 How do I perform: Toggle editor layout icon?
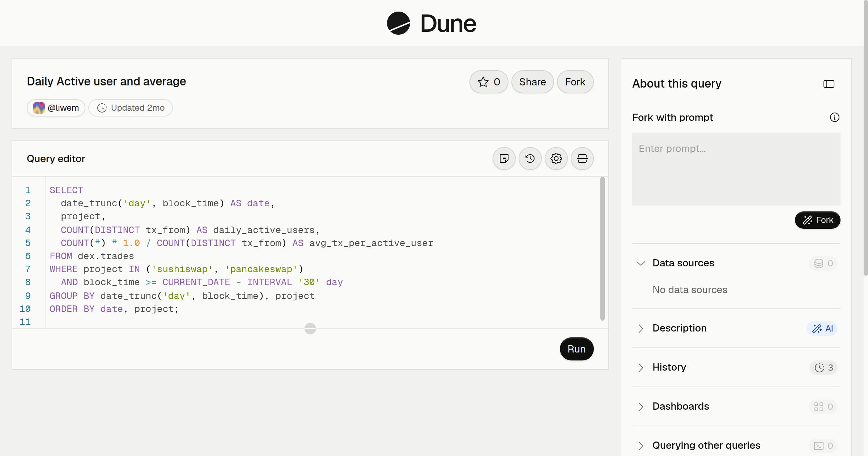(582, 159)
